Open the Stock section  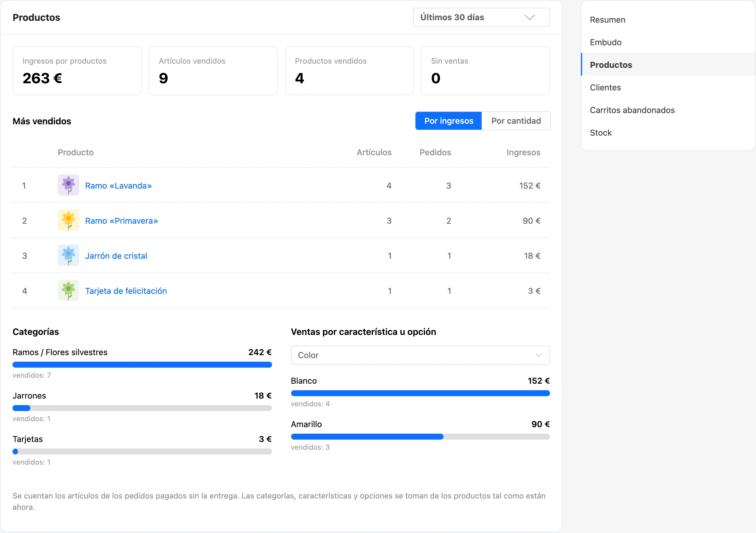pyautogui.click(x=601, y=133)
